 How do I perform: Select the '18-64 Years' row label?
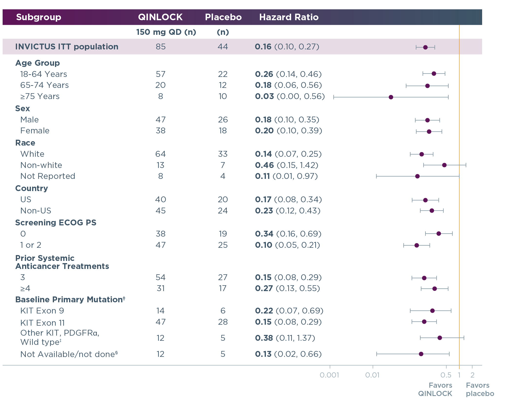(x=44, y=74)
